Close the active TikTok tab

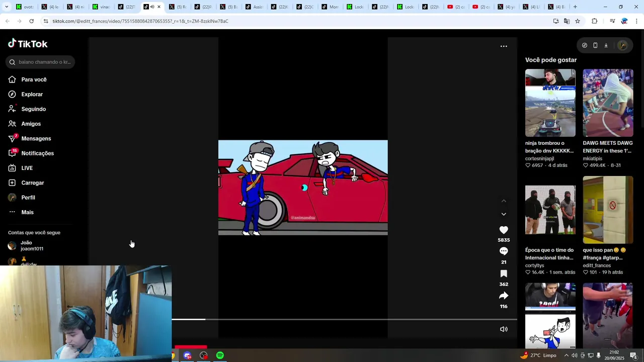click(x=159, y=7)
